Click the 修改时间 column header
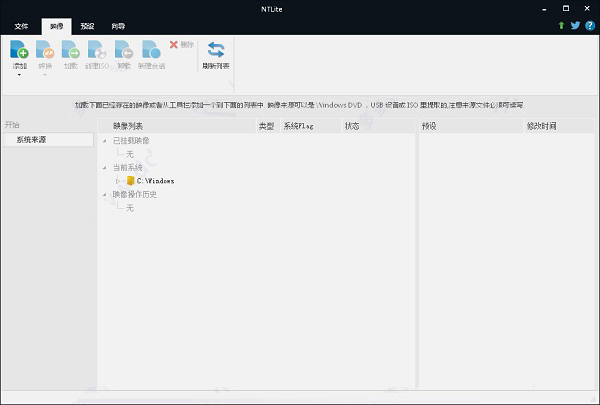The image size is (600, 405). coord(559,126)
